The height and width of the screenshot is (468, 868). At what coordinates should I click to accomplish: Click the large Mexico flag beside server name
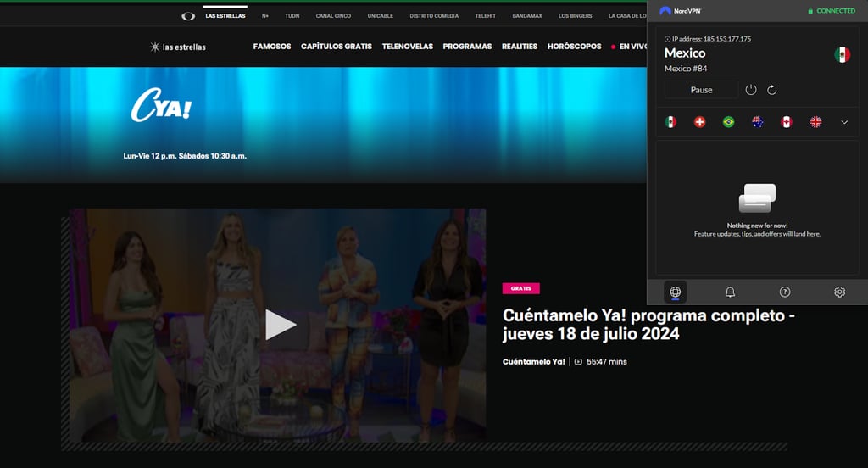tap(842, 54)
